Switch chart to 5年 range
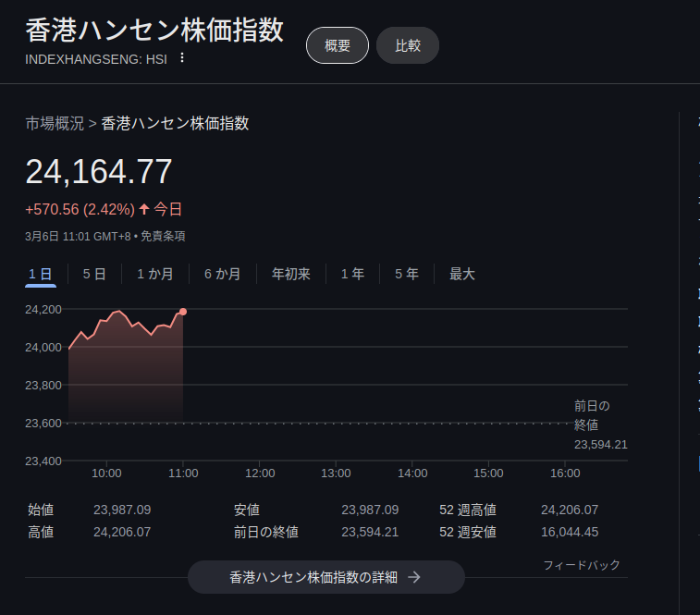 [406, 274]
